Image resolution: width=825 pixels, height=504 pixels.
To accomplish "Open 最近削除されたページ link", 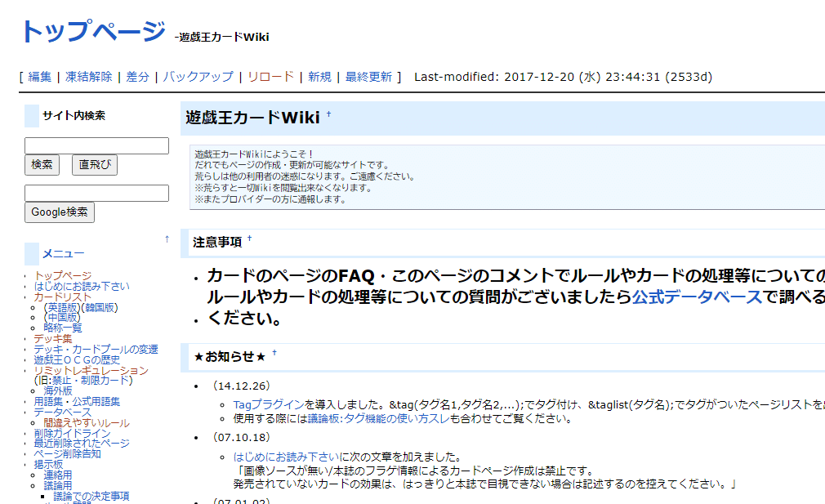I will pos(82,443).
